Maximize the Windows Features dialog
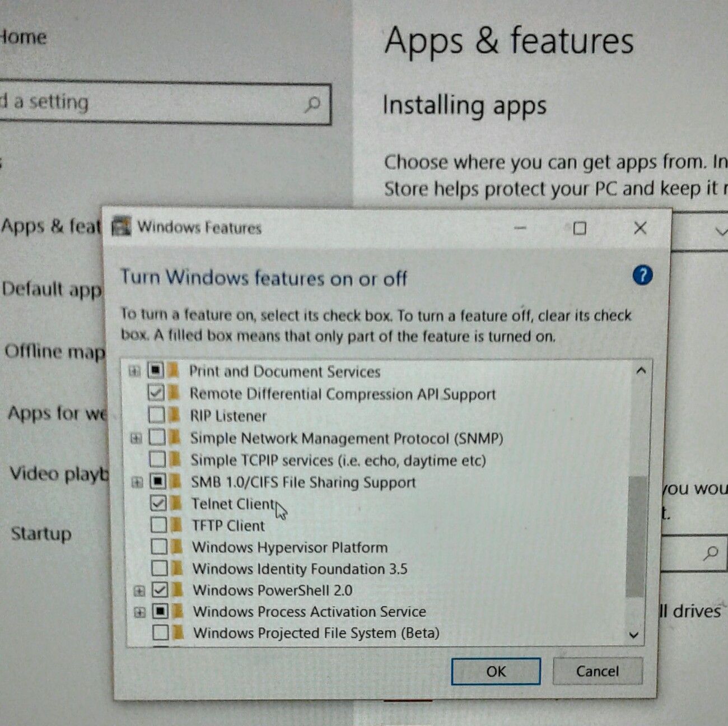Viewport: 728px width, 726px height. pyautogui.click(x=580, y=228)
